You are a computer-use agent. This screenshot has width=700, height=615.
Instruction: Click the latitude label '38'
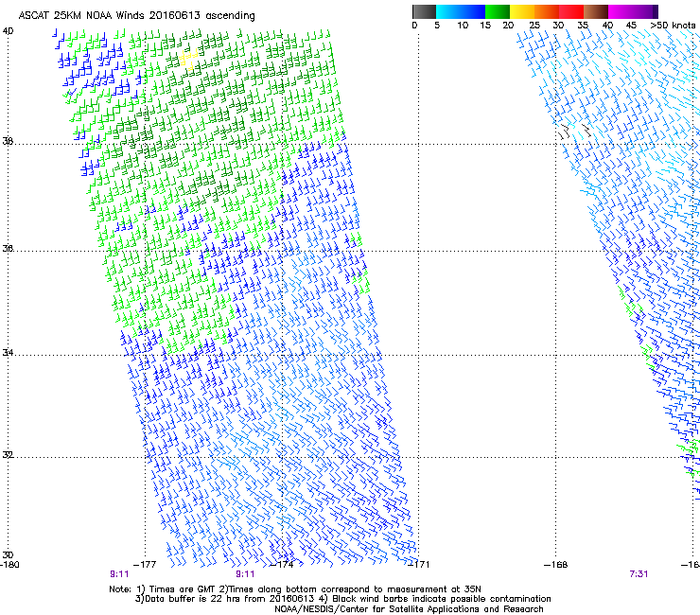[8, 141]
